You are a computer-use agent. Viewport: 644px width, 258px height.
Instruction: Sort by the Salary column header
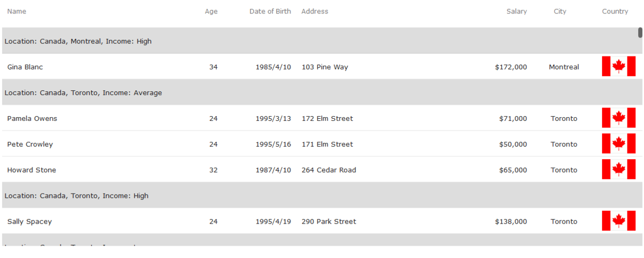click(x=516, y=11)
